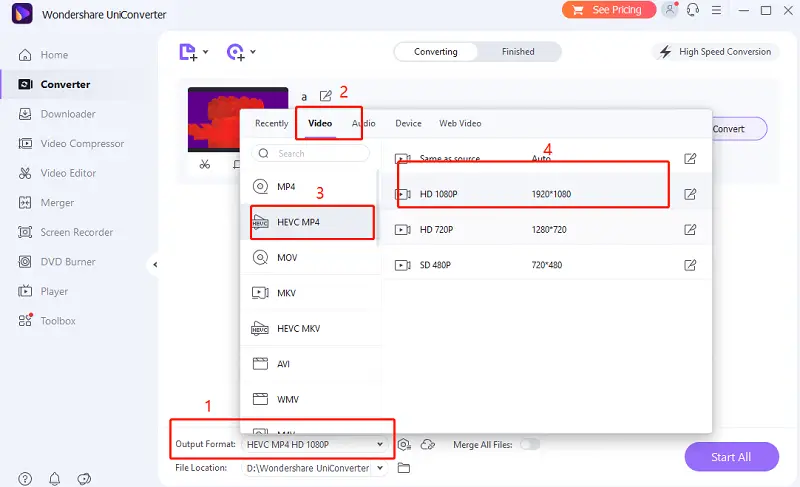The height and width of the screenshot is (487, 800).
Task: Select the Video tab in format popup
Action: 320,123
